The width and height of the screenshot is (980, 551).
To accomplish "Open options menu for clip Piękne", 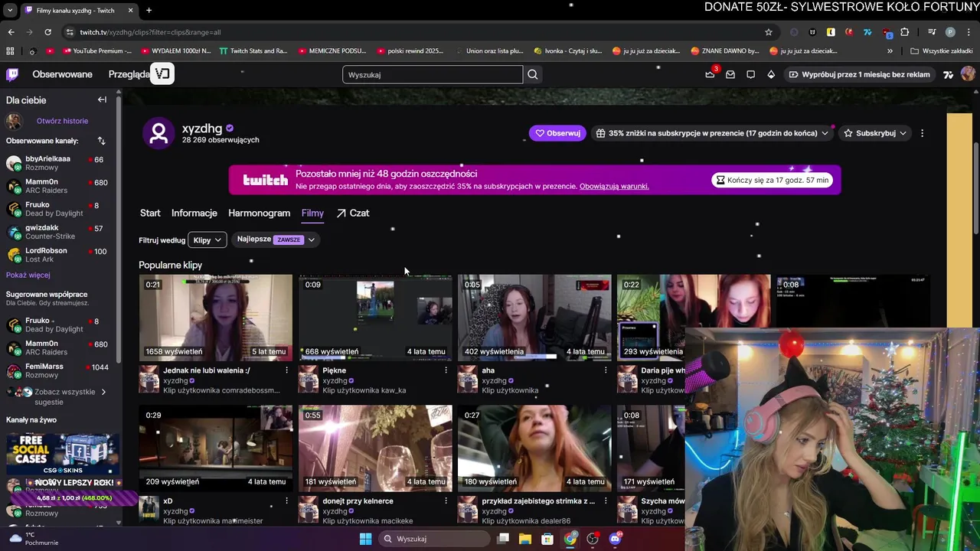I will [446, 370].
